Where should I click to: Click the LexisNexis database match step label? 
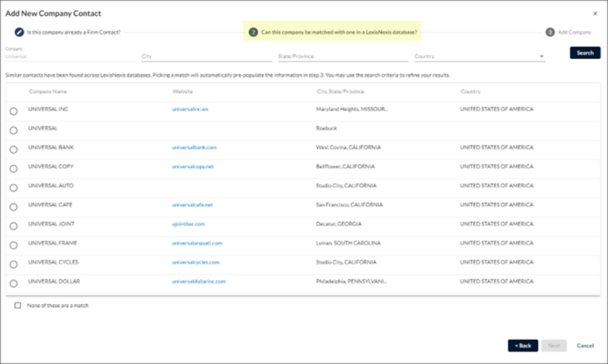[x=339, y=32]
